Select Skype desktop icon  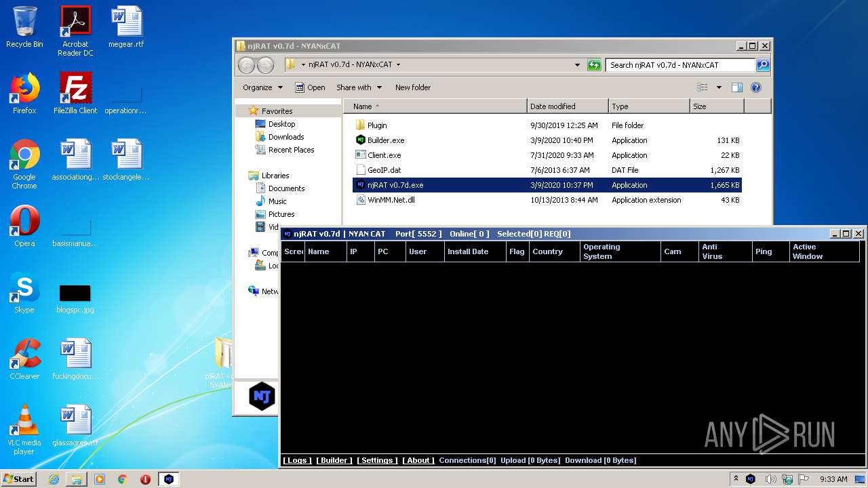pos(24,292)
